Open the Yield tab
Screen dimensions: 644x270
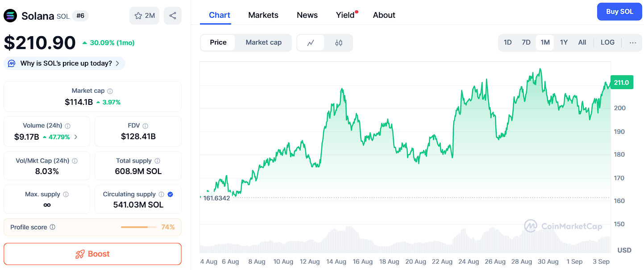345,15
